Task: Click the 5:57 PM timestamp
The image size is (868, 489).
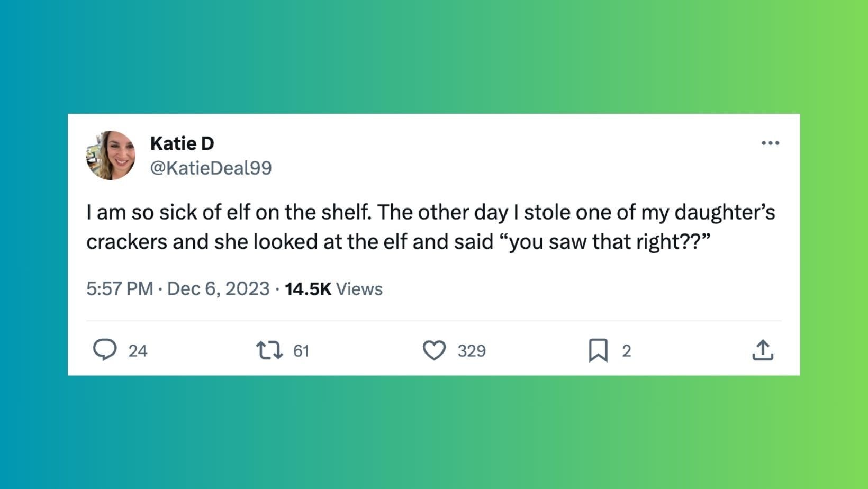Action: coord(120,289)
